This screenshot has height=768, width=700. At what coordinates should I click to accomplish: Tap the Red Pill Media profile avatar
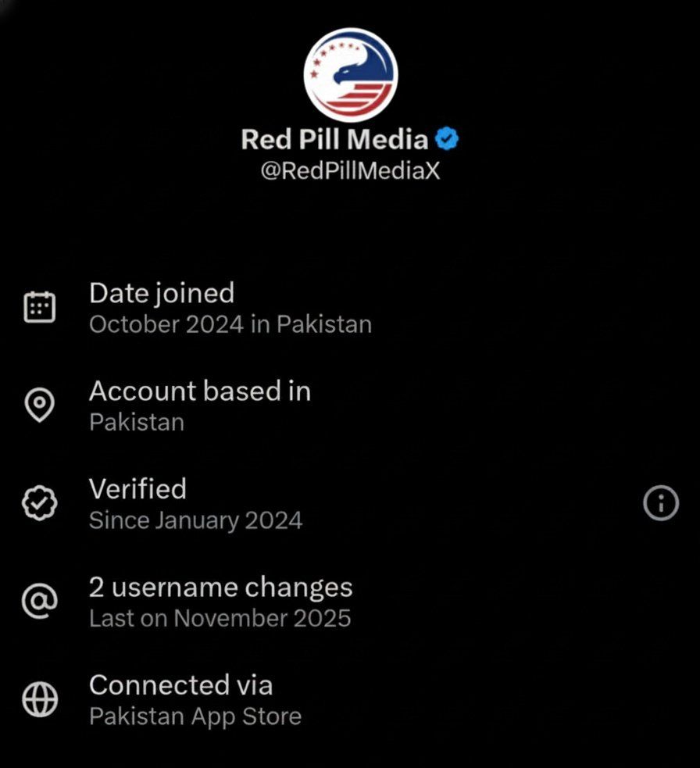pos(350,75)
